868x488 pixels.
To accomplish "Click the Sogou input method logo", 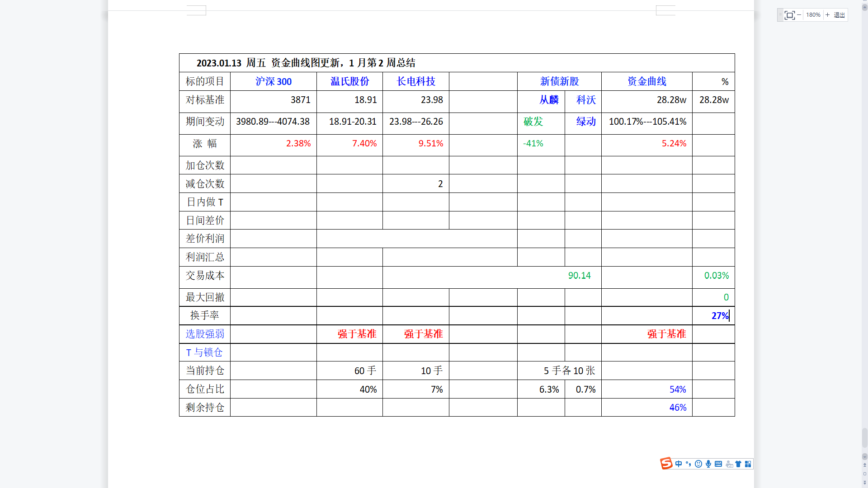I will tap(666, 464).
